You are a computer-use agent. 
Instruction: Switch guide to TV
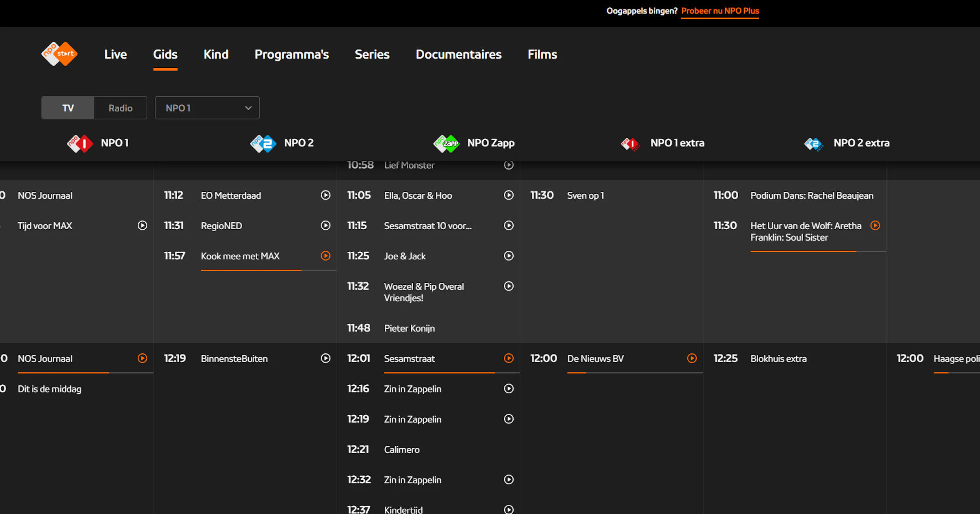pos(68,108)
